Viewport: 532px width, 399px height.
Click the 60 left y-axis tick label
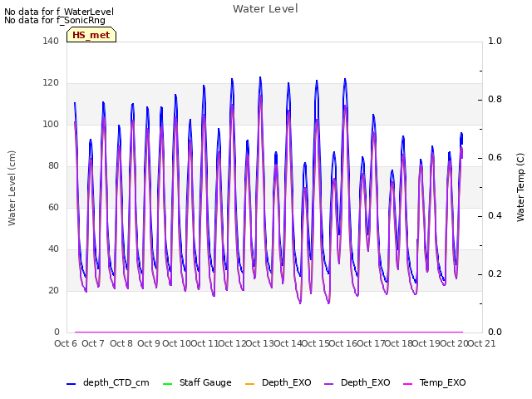(53, 207)
